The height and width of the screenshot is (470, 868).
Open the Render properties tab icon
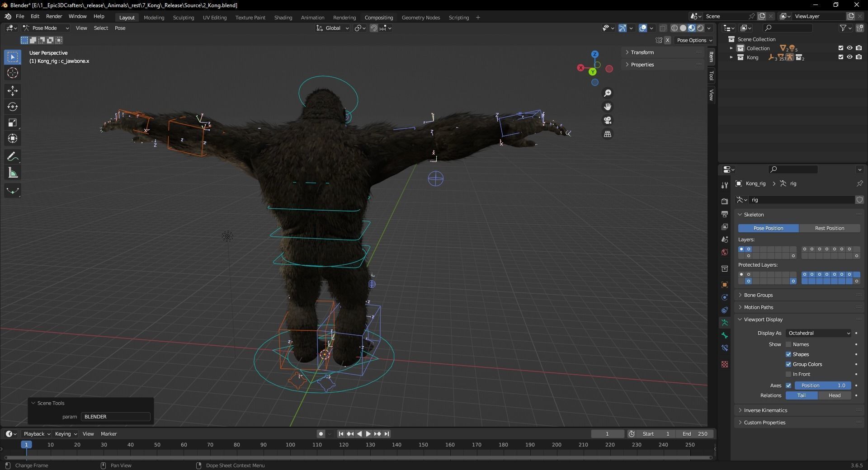pos(725,201)
